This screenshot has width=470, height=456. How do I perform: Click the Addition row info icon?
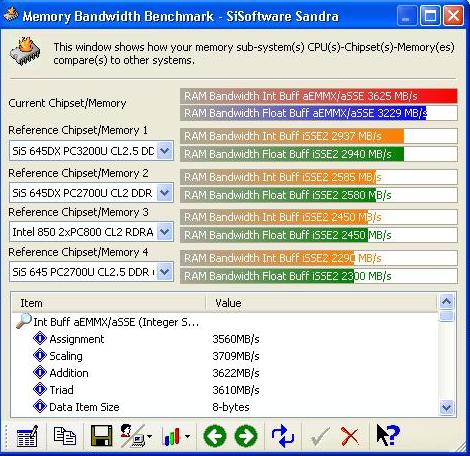tap(40, 373)
